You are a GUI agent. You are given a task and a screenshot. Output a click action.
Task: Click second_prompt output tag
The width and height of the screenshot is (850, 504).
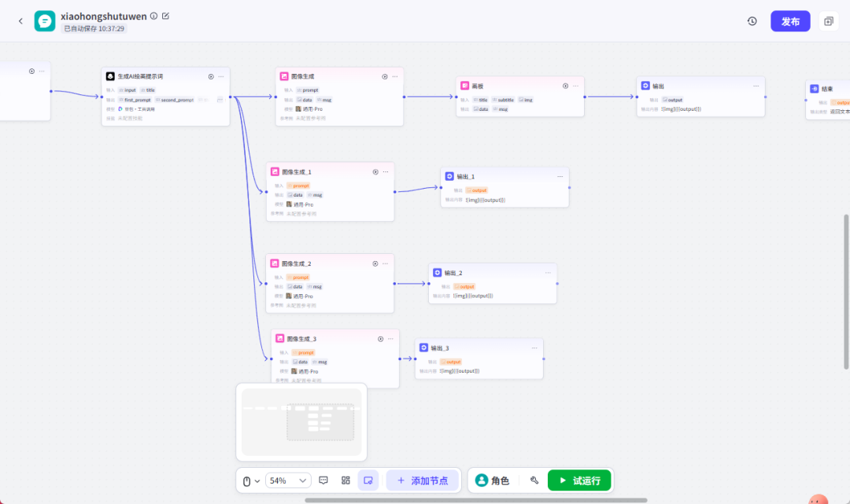(x=175, y=100)
